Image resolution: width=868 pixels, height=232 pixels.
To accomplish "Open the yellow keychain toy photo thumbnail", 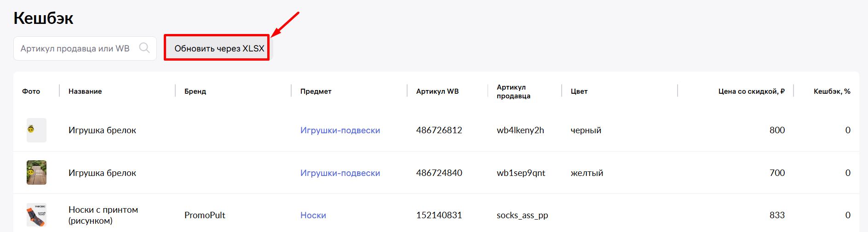I will click(x=36, y=172).
